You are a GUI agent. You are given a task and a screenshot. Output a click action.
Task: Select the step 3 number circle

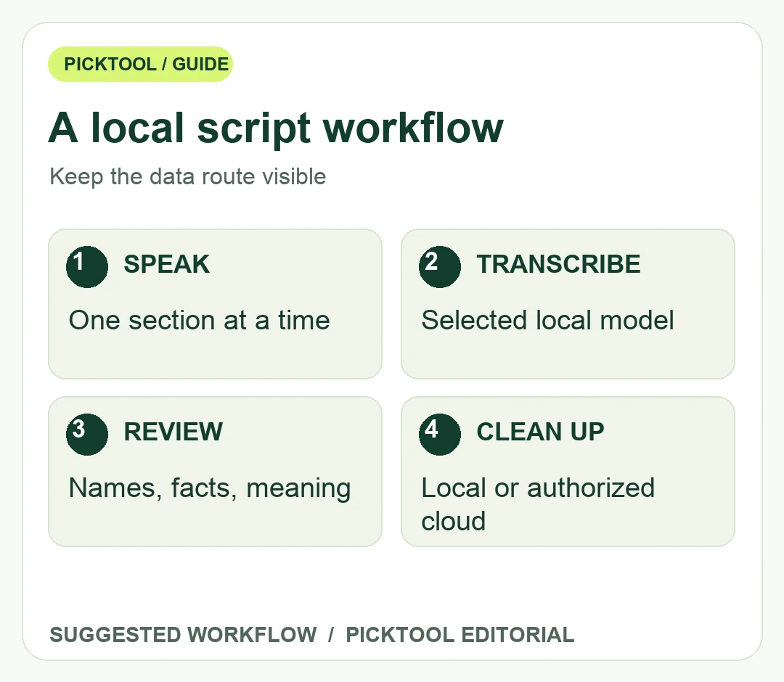(87, 434)
